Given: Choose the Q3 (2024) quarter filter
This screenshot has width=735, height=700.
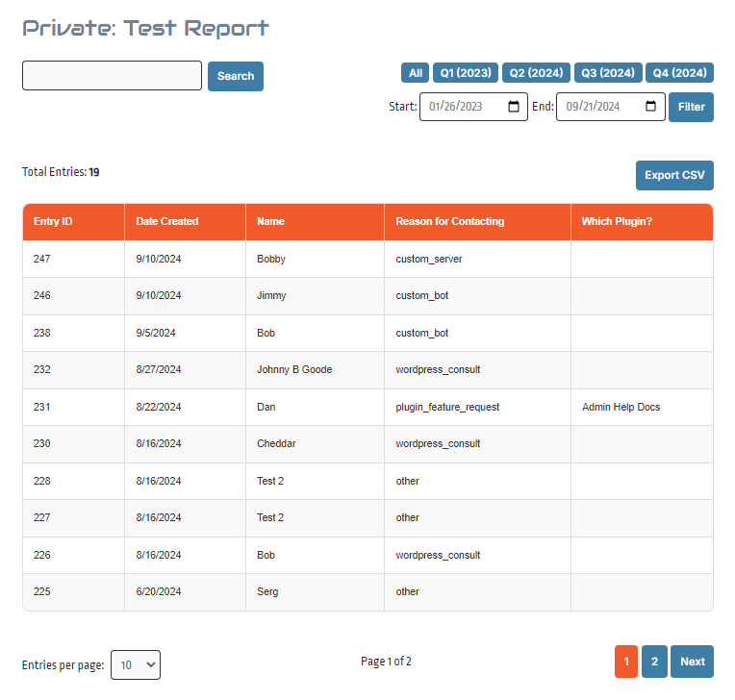Looking at the screenshot, I should pos(608,73).
